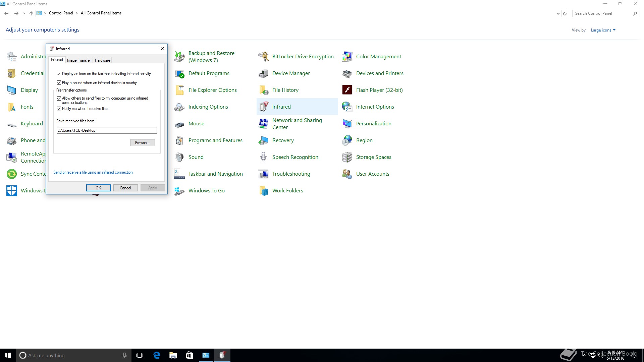Viewport: 644px width, 362px height.
Task: Close the Infrared dialog
Action: (x=162, y=49)
